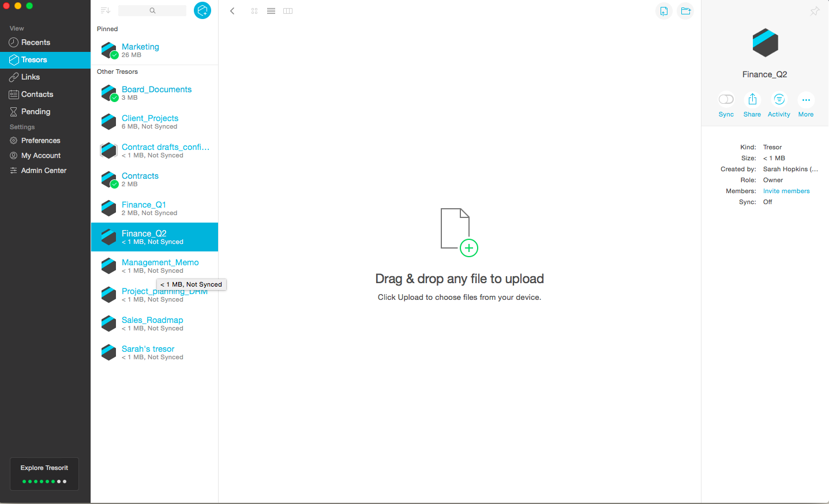829x504 pixels.
Task: Select Tresors in the sidebar
Action: [x=45, y=60]
